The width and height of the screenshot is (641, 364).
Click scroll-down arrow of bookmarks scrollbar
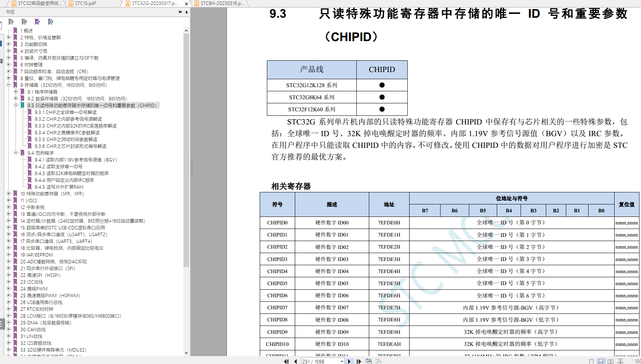point(186,353)
